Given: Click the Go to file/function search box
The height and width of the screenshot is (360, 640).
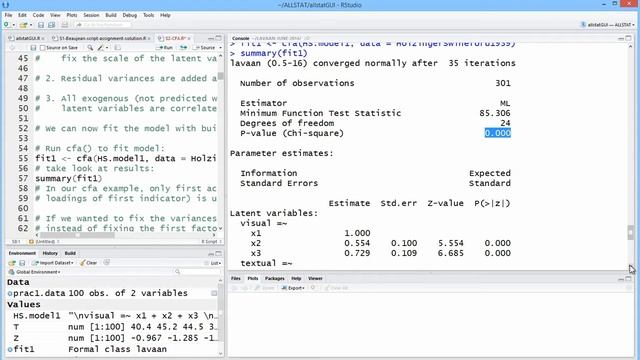Looking at the screenshot, I should click(x=104, y=25).
